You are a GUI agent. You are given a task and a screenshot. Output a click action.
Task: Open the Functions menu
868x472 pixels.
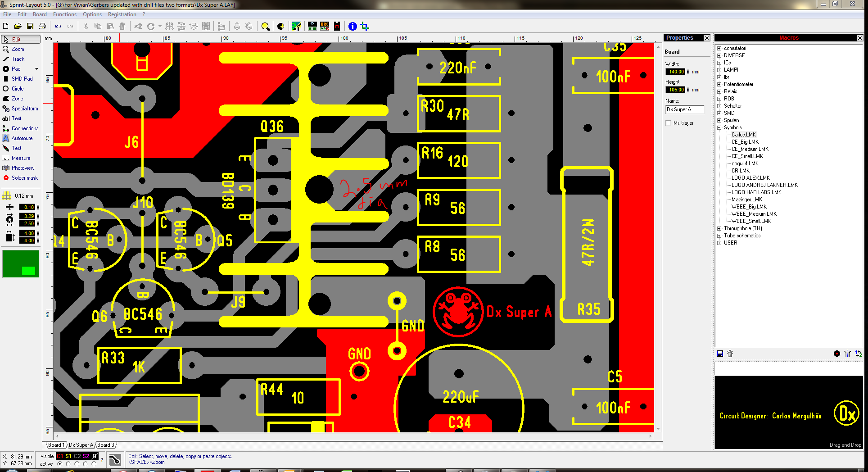[x=65, y=14]
